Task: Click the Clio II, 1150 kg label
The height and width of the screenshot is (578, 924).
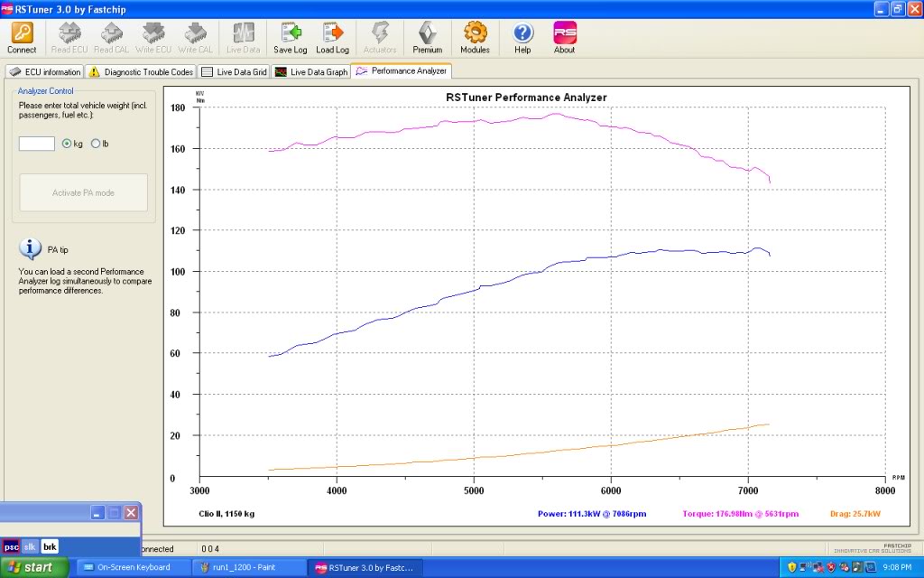Action: tap(226, 514)
